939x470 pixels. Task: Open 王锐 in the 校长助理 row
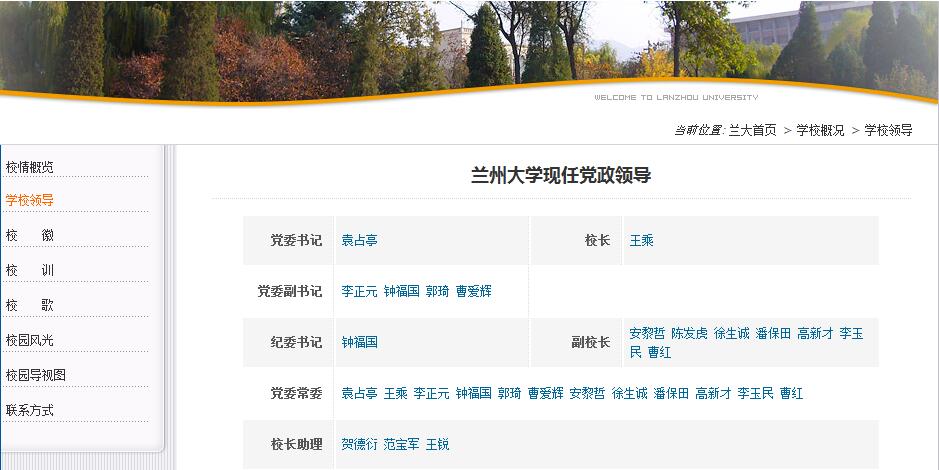click(x=437, y=444)
